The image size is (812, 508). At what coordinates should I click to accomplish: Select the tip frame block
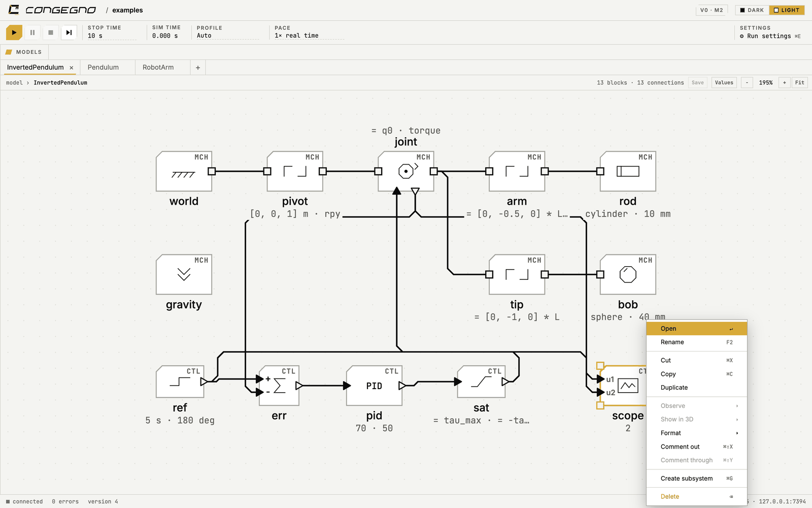(517, 275)
